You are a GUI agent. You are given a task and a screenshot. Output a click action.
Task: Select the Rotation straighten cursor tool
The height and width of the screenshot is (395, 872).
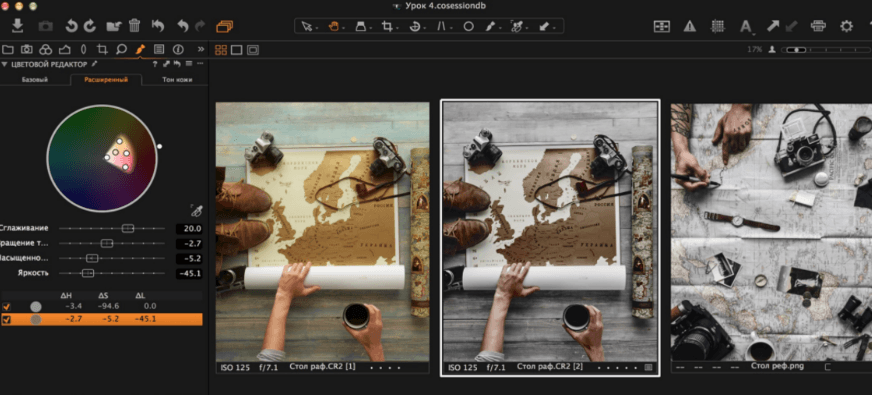click(x=414, y=26)
